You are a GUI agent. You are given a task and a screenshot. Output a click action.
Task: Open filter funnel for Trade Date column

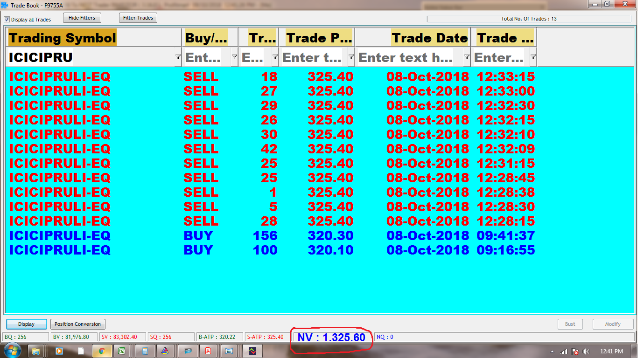(467, 57)
